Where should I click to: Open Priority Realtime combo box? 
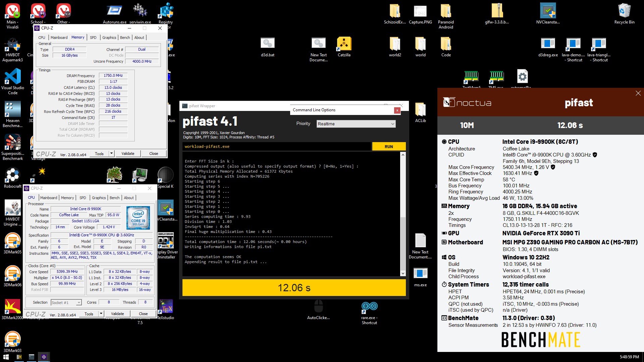356,124
